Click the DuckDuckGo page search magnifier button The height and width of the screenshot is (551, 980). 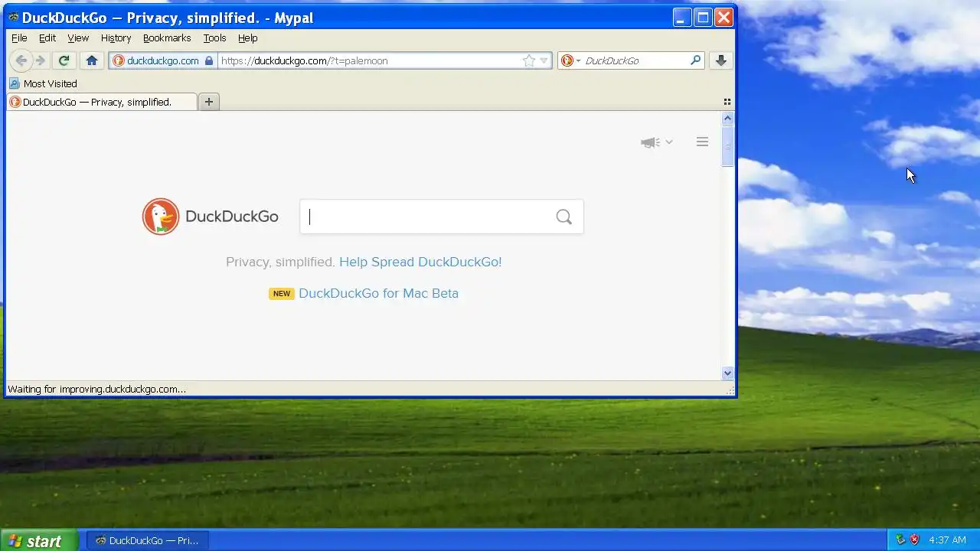click(x=564, y=217)
